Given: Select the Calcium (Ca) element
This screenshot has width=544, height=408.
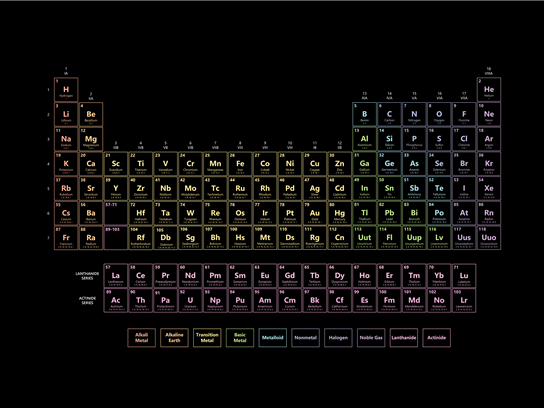Looking at the screenshot, I should [x=91, y=164].
